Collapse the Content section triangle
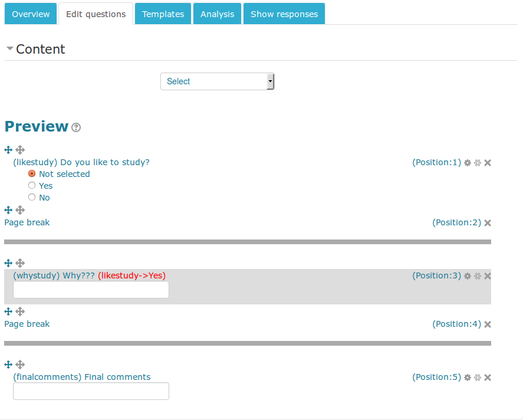Viewport: 523px width, 420px height. pyautogui.click(x=10, y=49)
